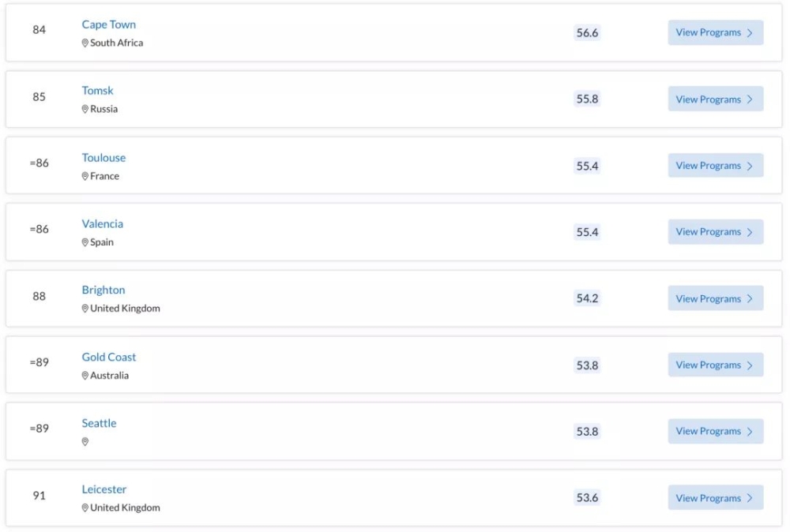Screen dimensions: 790x532
Task: View Programs for Brighton
Action: click(716, 298)
